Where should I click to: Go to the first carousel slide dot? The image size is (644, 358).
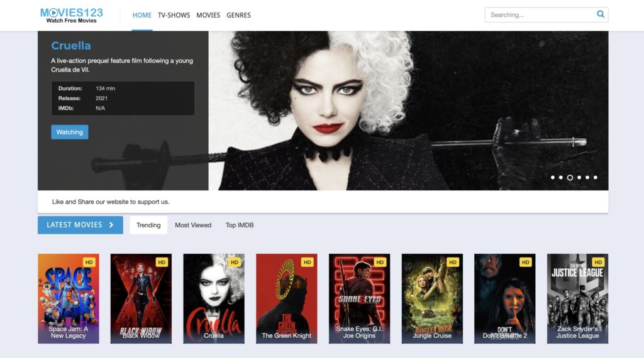tap(553, 178)
